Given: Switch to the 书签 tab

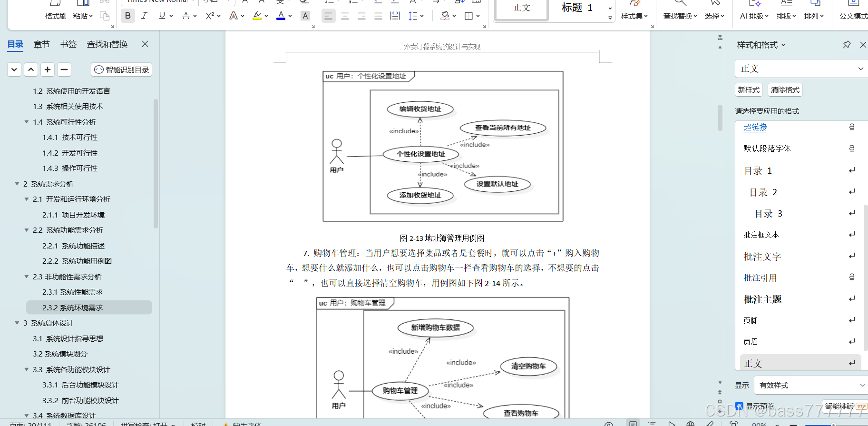Looking at the screenshot, I should [x=68, y=44].
